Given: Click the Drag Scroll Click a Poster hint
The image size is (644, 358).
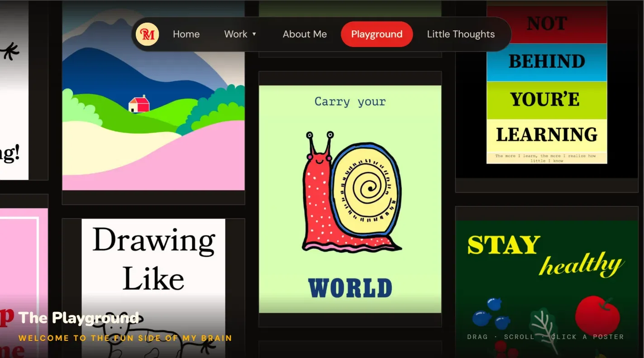Looking at the screenshot, I should tap(545, 337).
